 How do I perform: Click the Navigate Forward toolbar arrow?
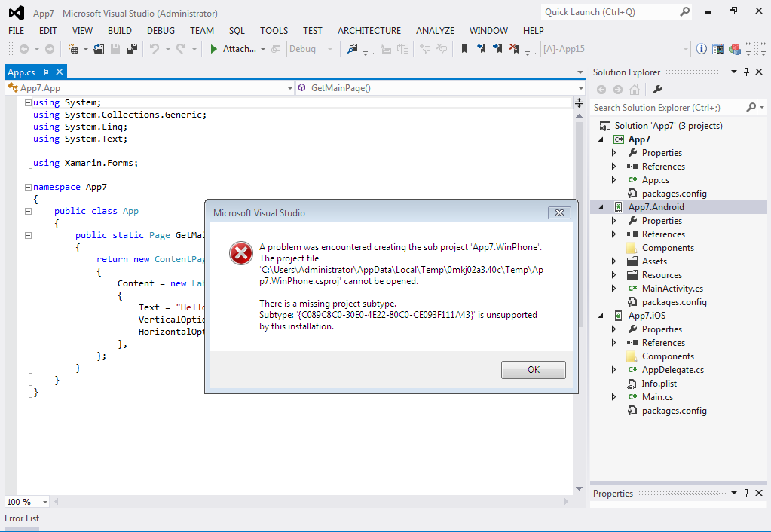(x=50, y=49)
